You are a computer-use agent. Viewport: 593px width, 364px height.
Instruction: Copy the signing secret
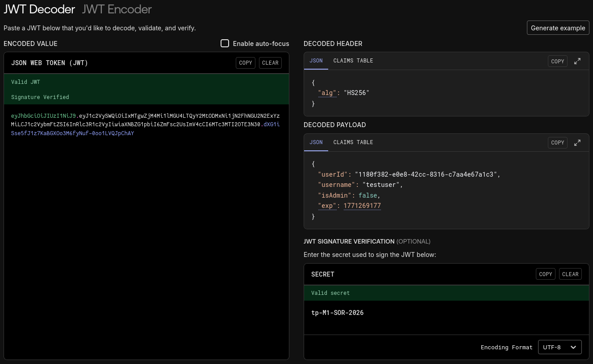point(545,274)
